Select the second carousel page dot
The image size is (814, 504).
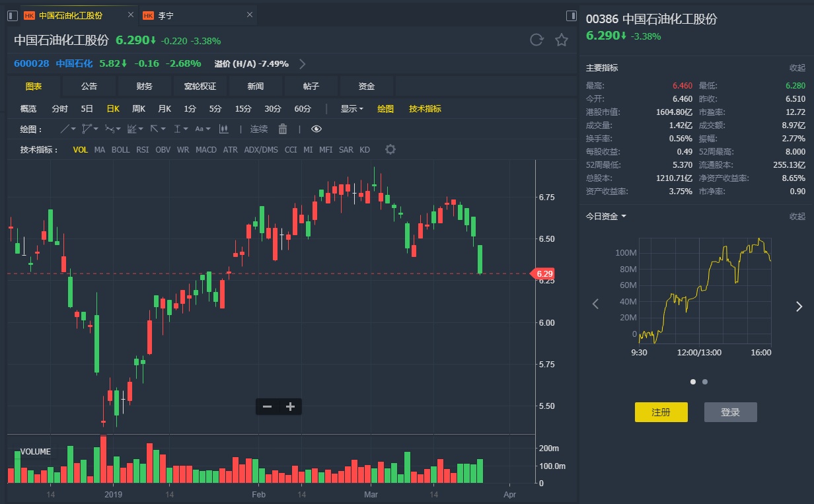[x=705, y=382]
